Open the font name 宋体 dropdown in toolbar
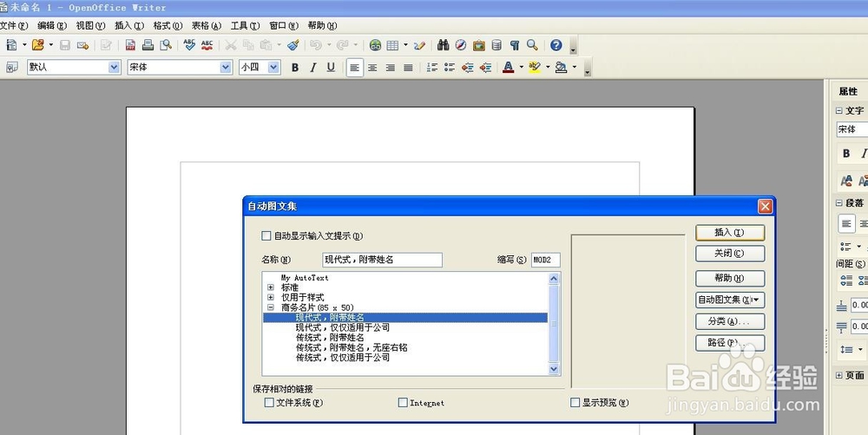 point(226,67)
